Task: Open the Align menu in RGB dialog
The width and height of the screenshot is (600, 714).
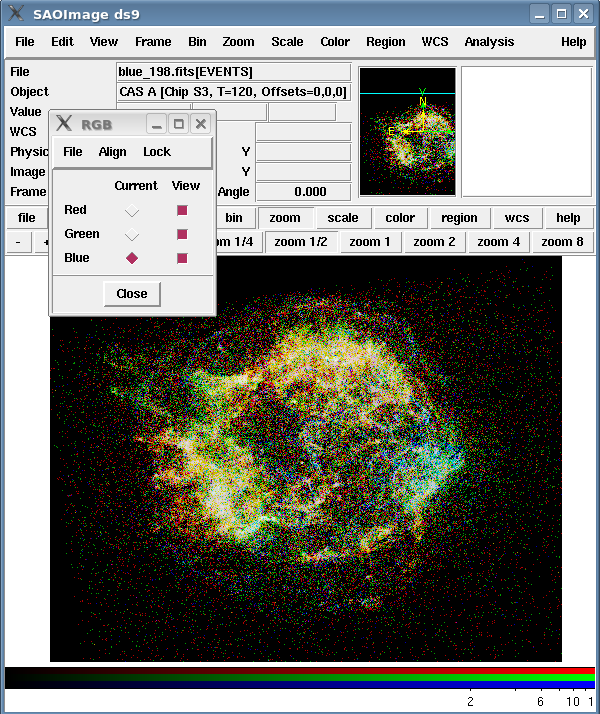Action: [112, 152]
